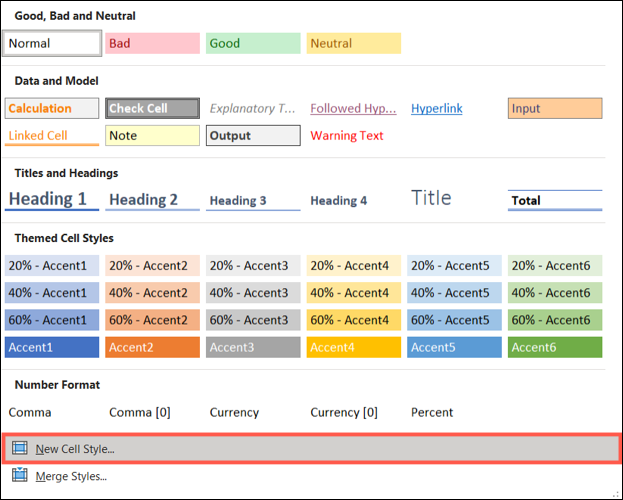Select the Good style swatch
This screenshot has width=623, height=500.
(253, 43)
